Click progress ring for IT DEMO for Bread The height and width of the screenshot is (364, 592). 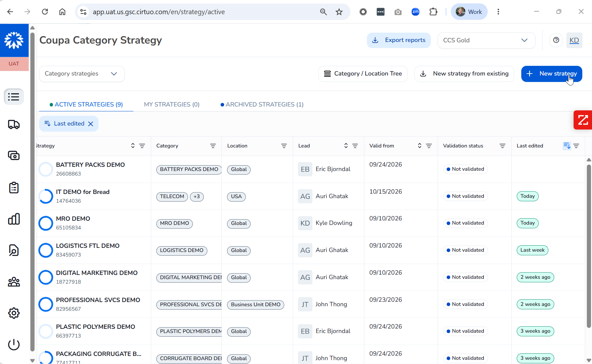coord(46,196)
